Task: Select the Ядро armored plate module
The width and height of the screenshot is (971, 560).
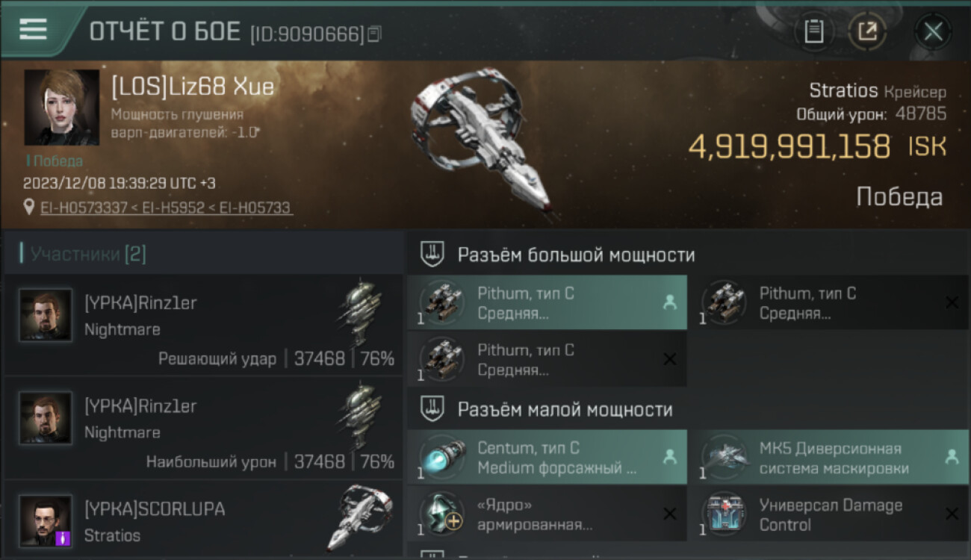Action: pos(547,514)
